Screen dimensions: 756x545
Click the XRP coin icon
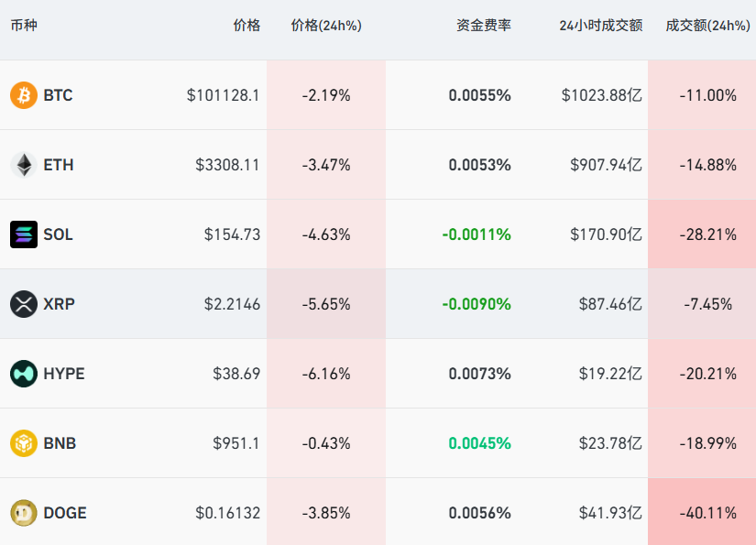tap(24, 304)
